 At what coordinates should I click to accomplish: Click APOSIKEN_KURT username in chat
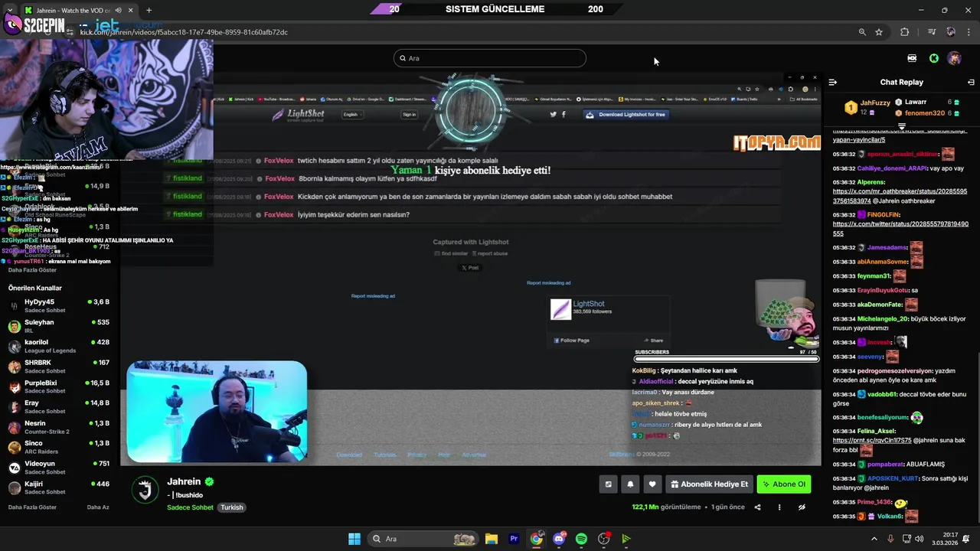[x=893, y=478]
